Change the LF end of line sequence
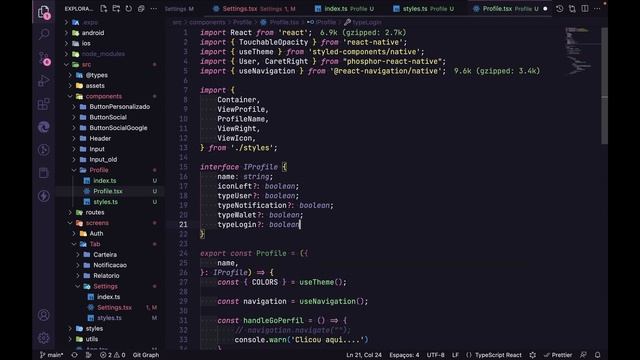 point(455,355)
